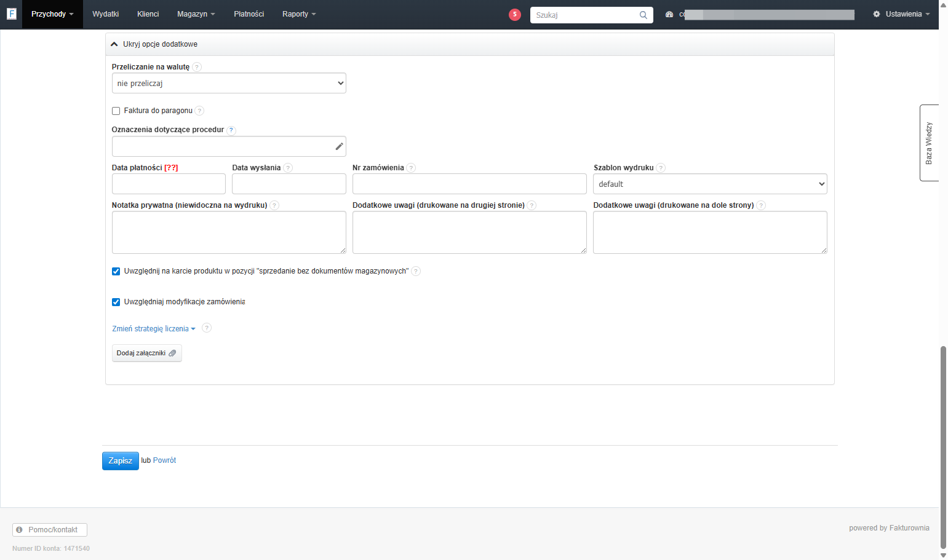Click the Powrót link
The height and width of the screenshot is (560, 948).
point(164,460)
